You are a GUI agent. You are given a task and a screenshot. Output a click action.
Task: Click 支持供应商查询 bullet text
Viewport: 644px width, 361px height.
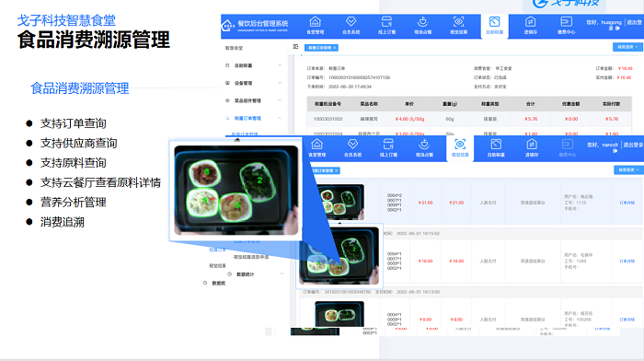click(78, 143)
